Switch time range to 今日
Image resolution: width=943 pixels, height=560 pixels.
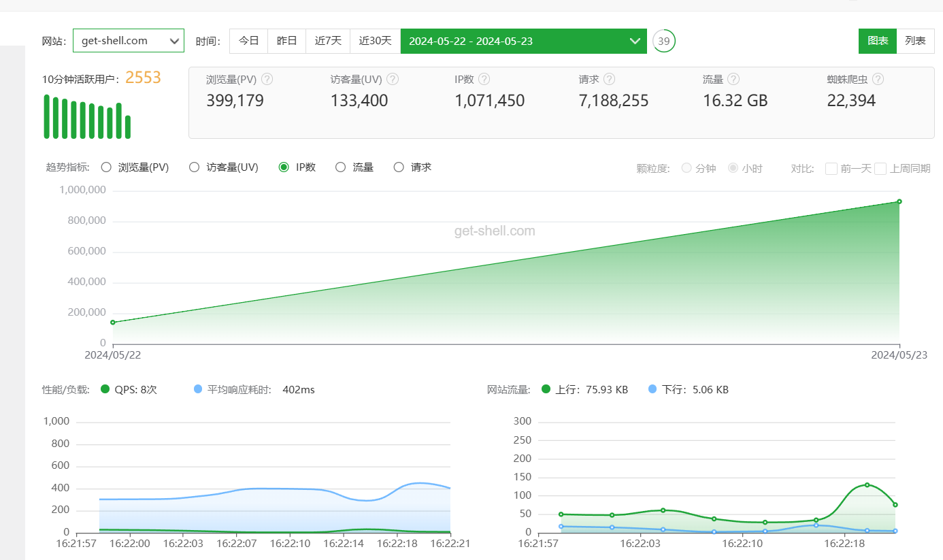[249, 41]
